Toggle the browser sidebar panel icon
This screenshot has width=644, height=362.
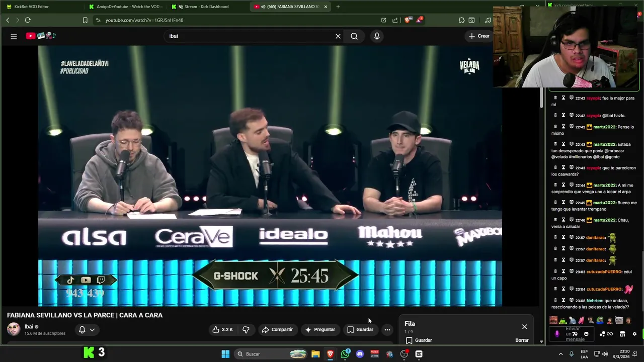(x=471, y=20)
